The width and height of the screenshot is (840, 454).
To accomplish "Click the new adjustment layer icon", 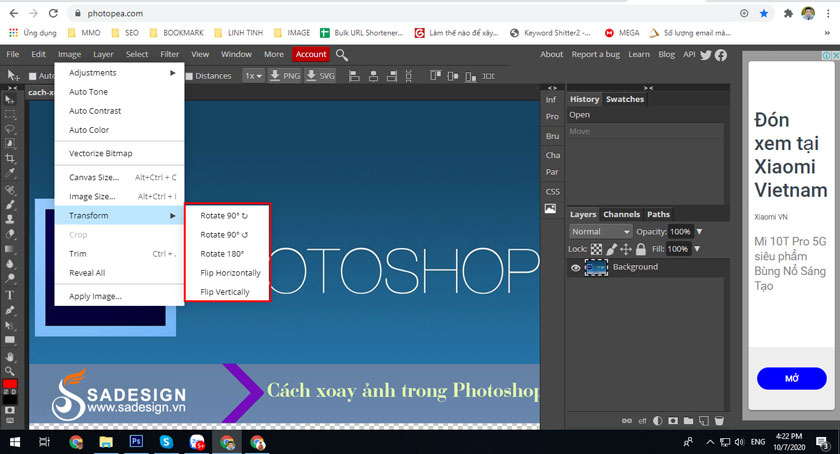I will pos(658,421).
